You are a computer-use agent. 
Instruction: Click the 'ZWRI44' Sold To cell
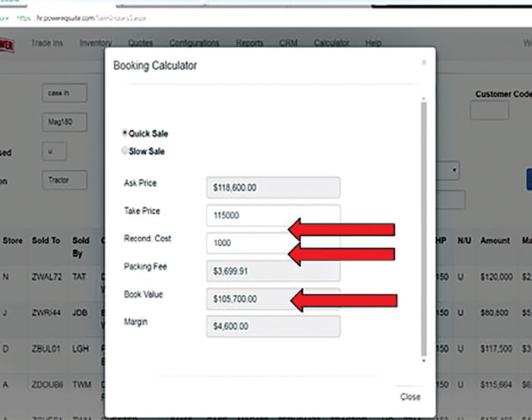[x=46, y=313]
